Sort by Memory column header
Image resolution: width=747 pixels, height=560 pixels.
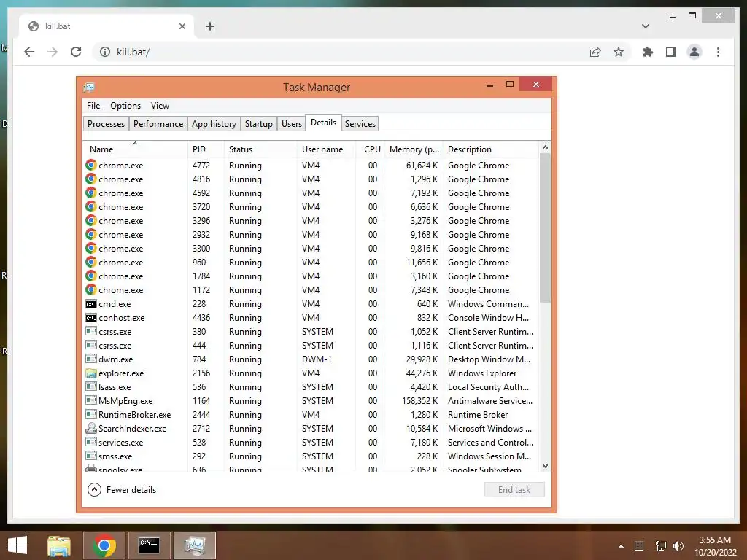(414, 149)
